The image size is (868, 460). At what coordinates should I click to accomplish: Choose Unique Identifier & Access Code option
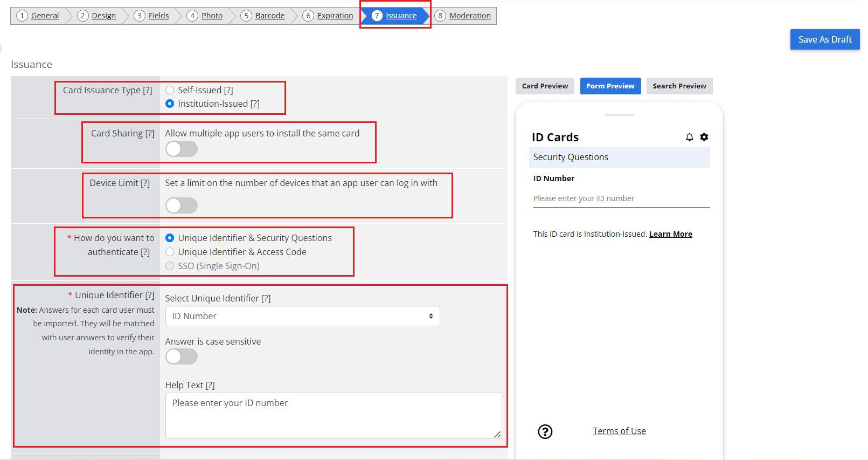(170, 252)
